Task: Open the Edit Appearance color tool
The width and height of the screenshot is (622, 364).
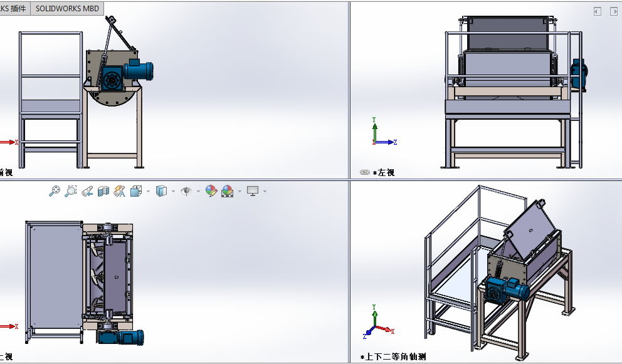Action: tap(211, 191)
